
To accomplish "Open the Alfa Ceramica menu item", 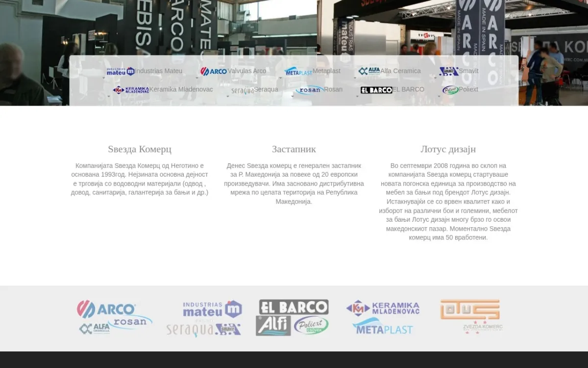I will tap(401, 71).
